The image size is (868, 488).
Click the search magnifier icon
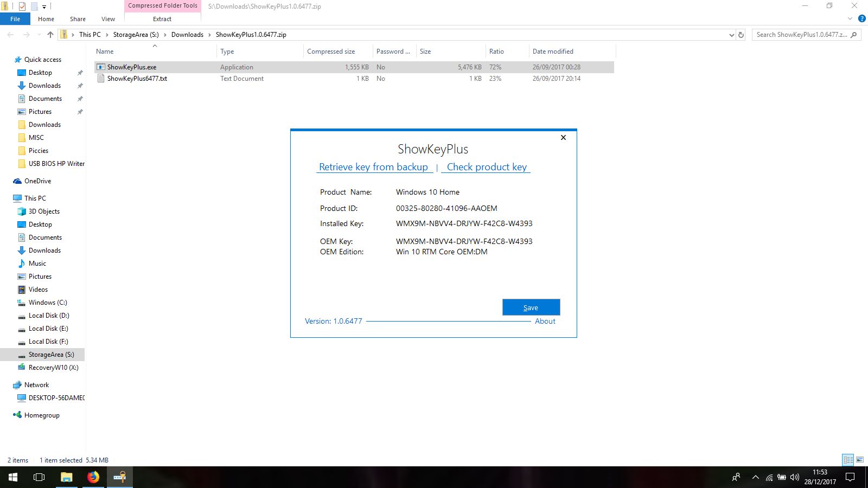[x=854, y=35]
